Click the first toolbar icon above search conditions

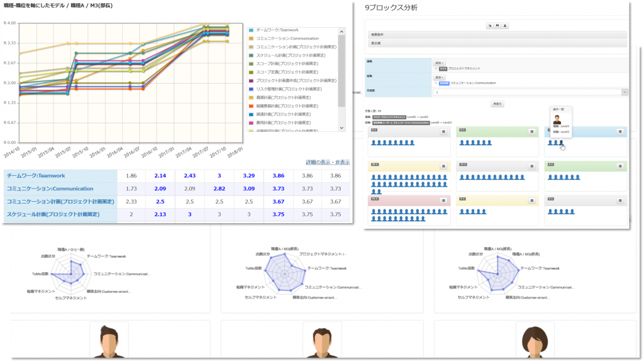(489, 25)
